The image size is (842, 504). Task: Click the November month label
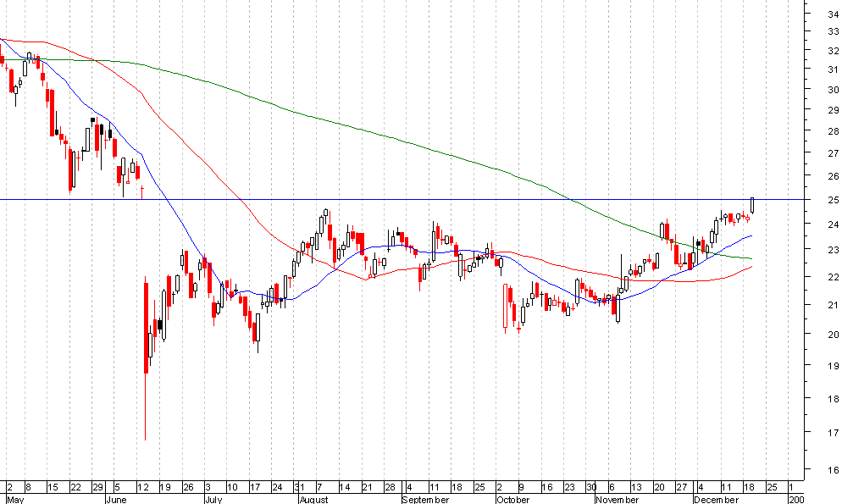pos(617,500)
